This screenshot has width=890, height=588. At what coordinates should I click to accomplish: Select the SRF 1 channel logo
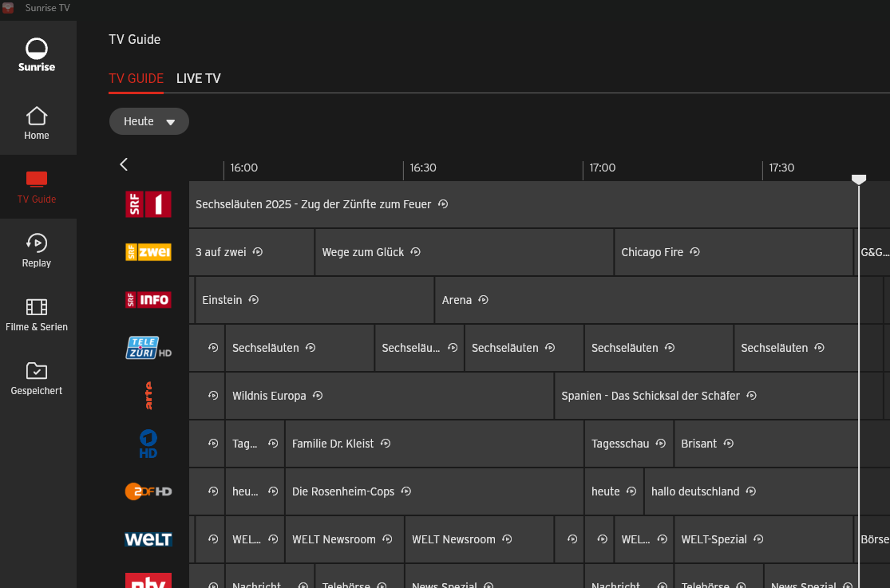click(x=148, y=204)
